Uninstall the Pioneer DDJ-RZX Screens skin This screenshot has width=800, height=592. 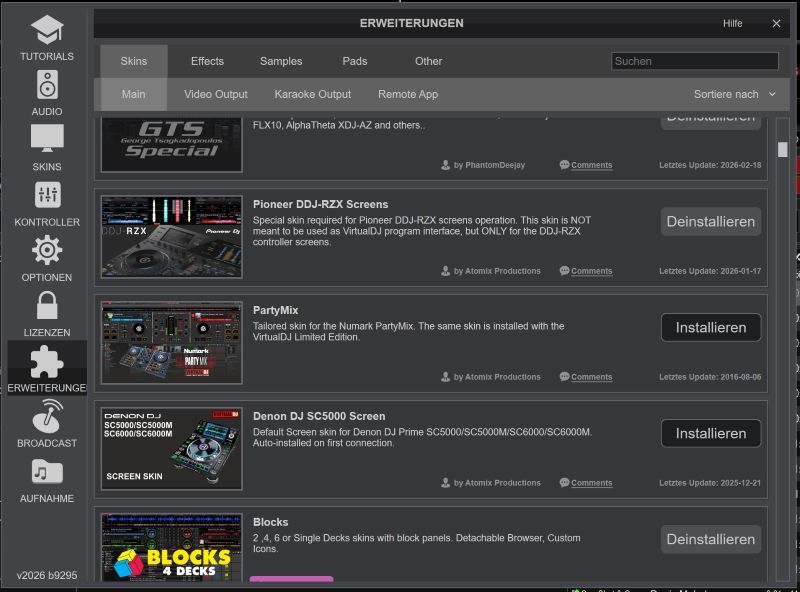point(710,221)
